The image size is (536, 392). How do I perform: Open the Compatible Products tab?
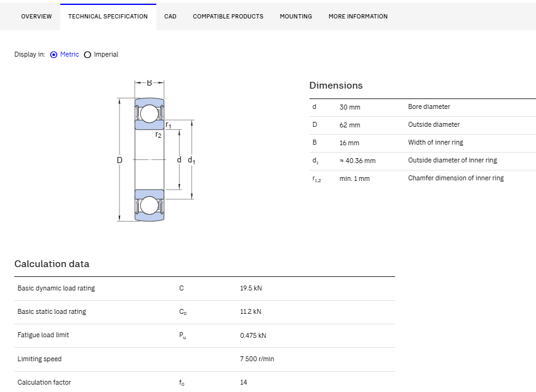[x=228, y=17]
